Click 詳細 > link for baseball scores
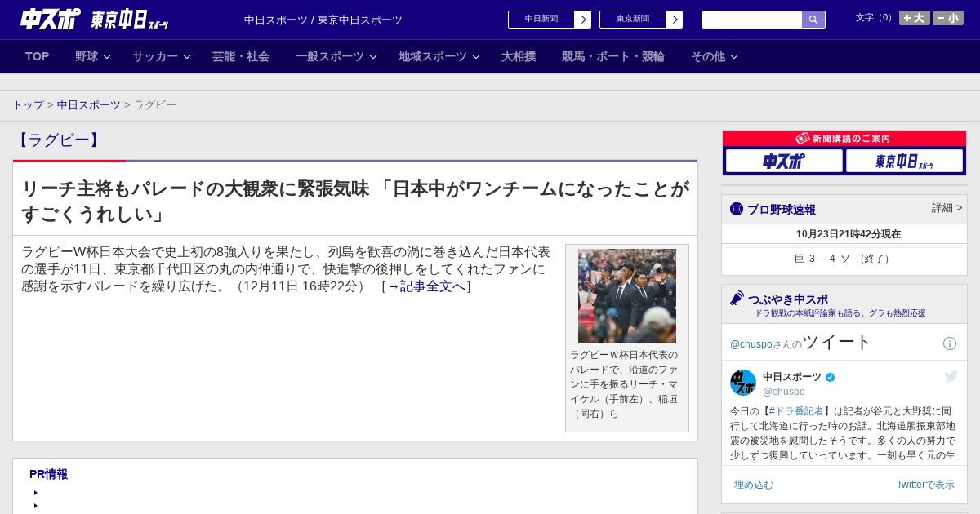The height and width of the screenshot is (514, 980). coord(947,208)
